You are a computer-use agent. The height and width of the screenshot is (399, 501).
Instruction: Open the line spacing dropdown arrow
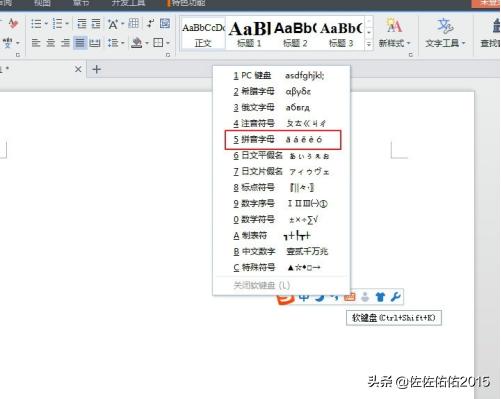click(123, 43)
